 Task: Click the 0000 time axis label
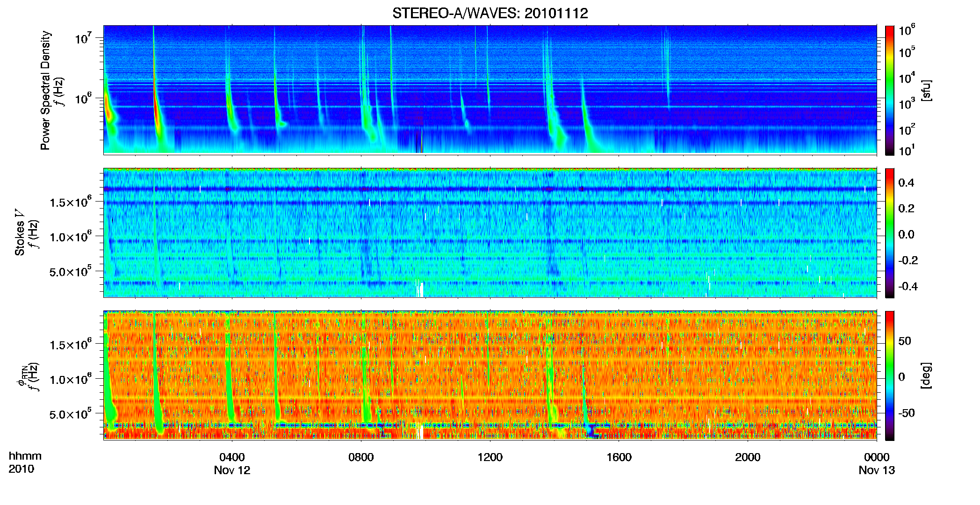point(877,457)
